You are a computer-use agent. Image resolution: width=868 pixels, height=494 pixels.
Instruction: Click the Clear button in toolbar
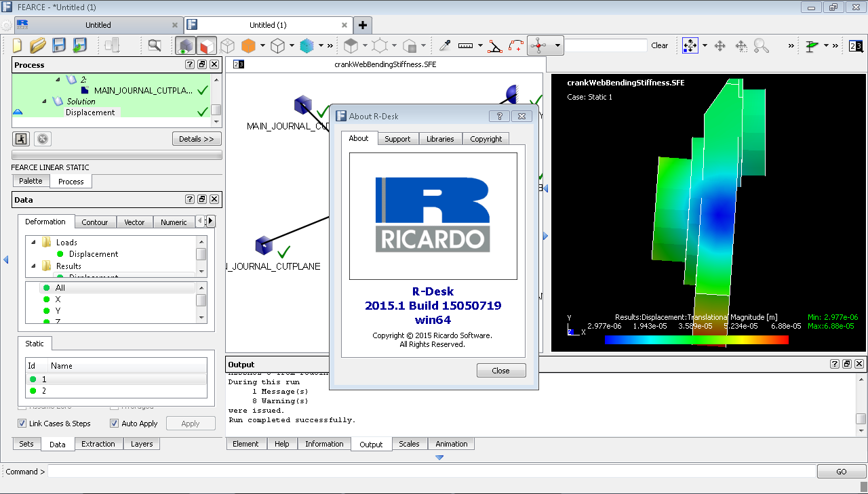coord(660,45)
